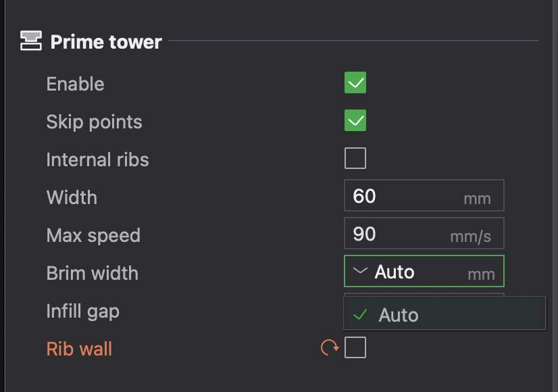The width and height of the screenshot is (558, 392).
Task: Tick the Rib wall checkbox
Action: pos(355,347)
